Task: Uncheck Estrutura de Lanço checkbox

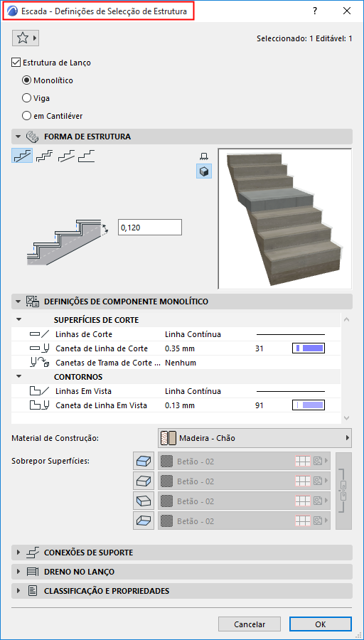Action: tap(16, 63)
